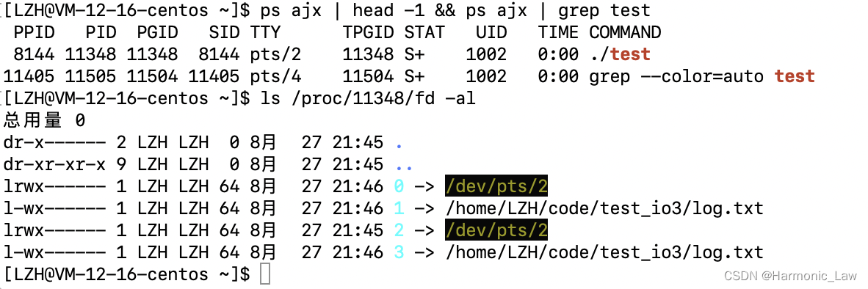This screenshot has height=289, width=868.
Task: Click log.txt path target of descriptor 1
Action: pyautogui.click(x=604, y=209)
